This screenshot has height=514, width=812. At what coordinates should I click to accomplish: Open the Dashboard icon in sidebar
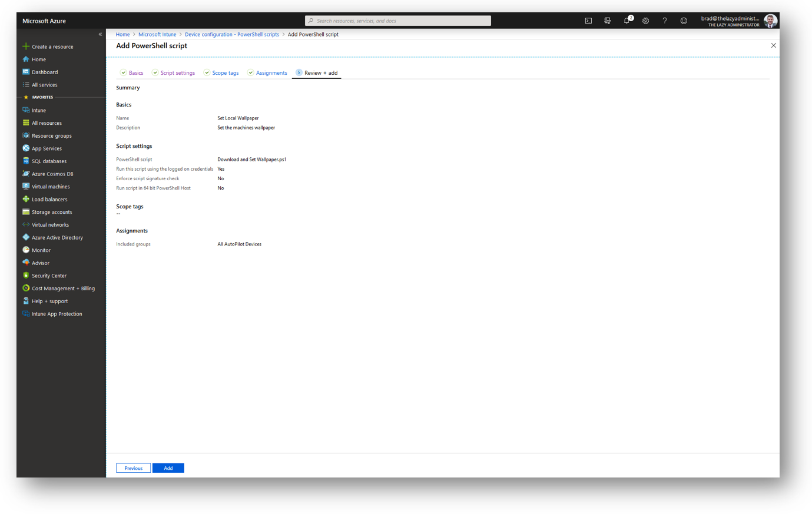pos(26,72)
